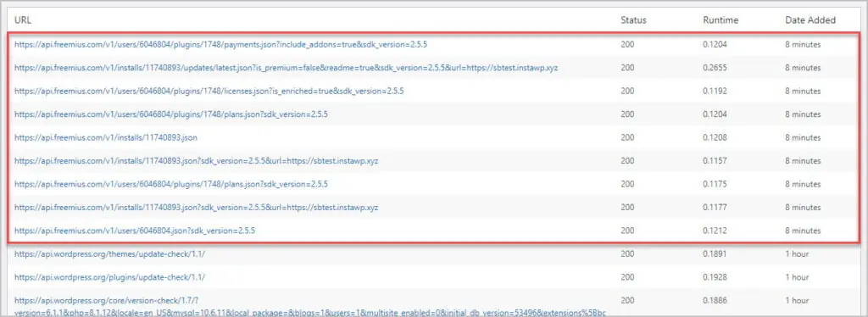Open the licenses.json?is_enriched=true link
This screenshot has width=868, height=317.
(209, 91)
